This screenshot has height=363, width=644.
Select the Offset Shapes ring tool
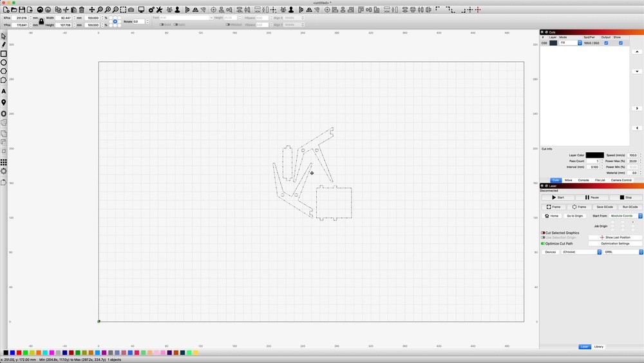(x=4, y=113)
